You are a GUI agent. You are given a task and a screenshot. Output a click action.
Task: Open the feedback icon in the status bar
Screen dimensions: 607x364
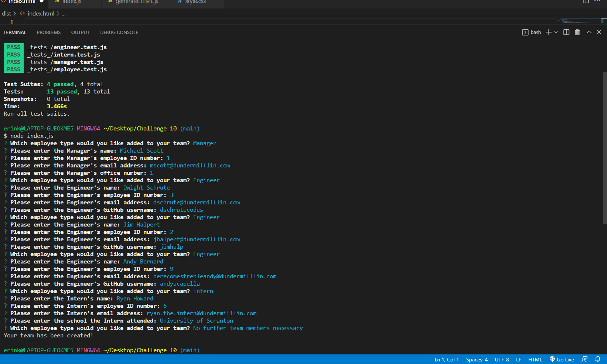584,359
